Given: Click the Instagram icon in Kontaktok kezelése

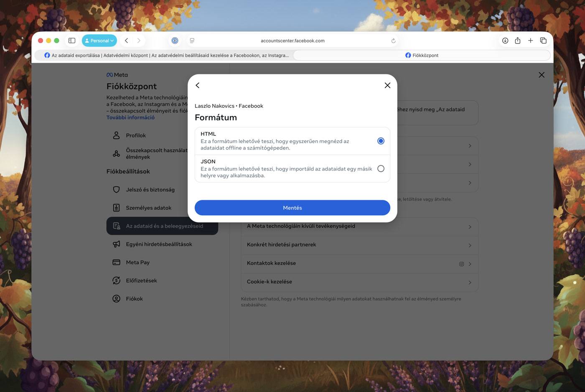Looking at the screenshot, I should 462,264.
